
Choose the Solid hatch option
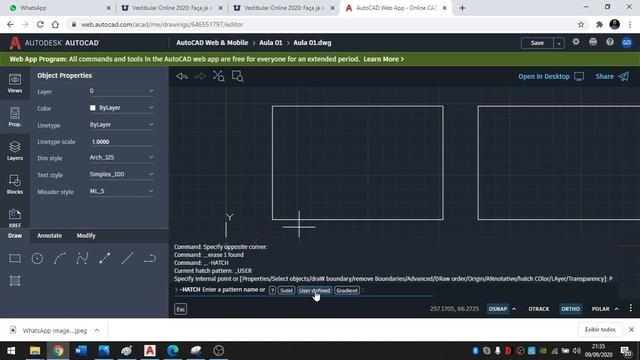click(286, 290)
